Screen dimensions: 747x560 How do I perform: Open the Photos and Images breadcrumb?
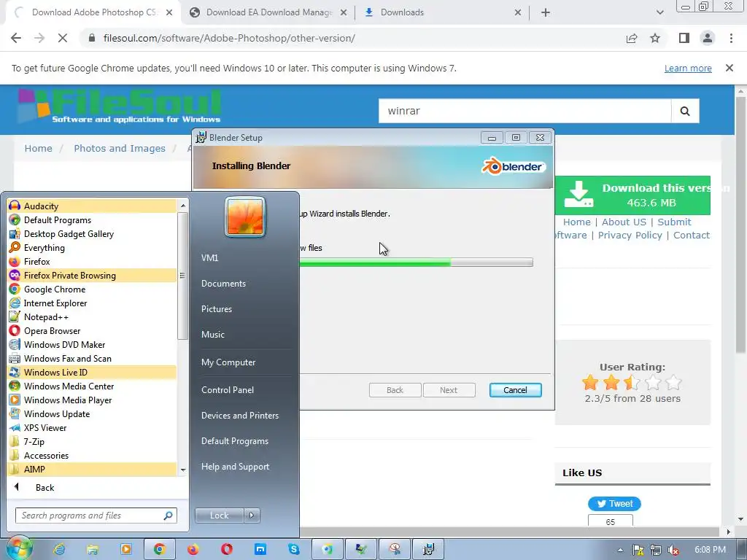point(120,148)
